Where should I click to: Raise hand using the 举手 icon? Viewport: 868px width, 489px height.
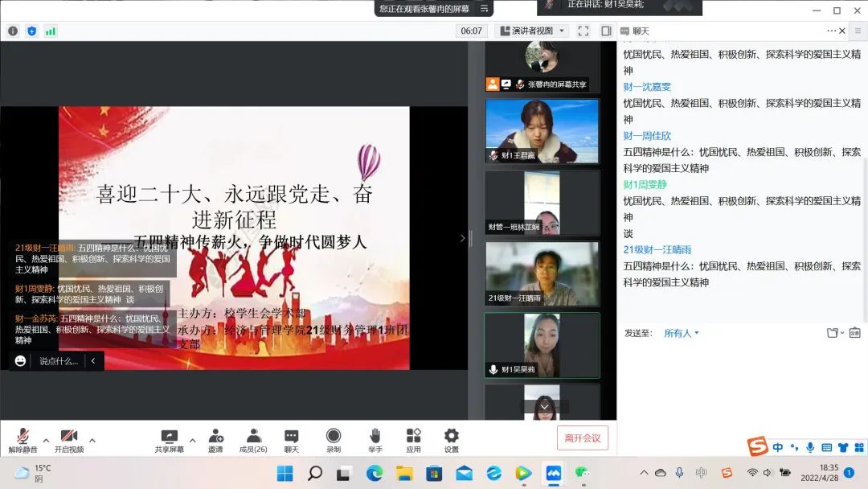click(x=375, y=436)
